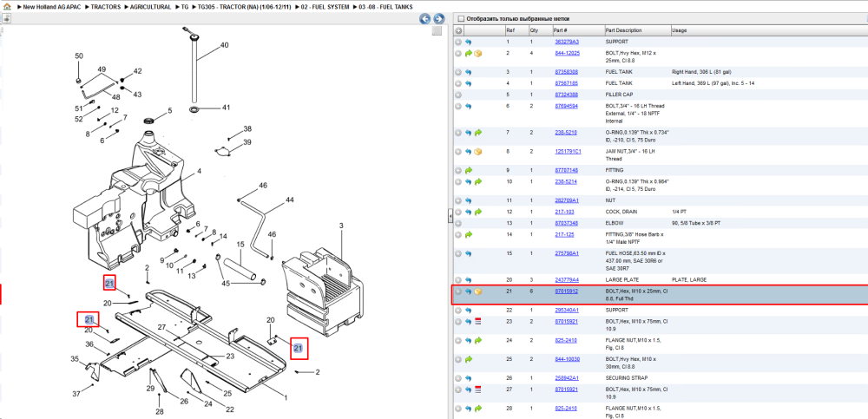Open part number link 295340A1
Screen dimensions: 868x419
click(567, 310)
